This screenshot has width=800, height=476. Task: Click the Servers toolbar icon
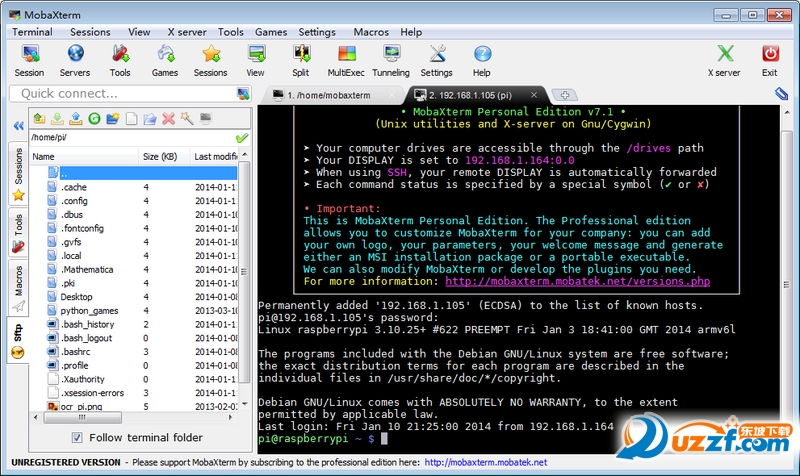74,60
